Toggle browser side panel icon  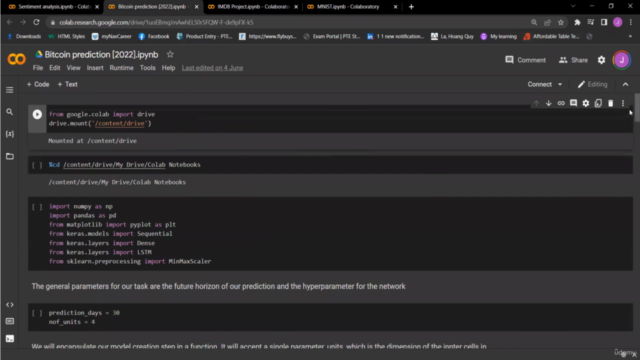604,22
